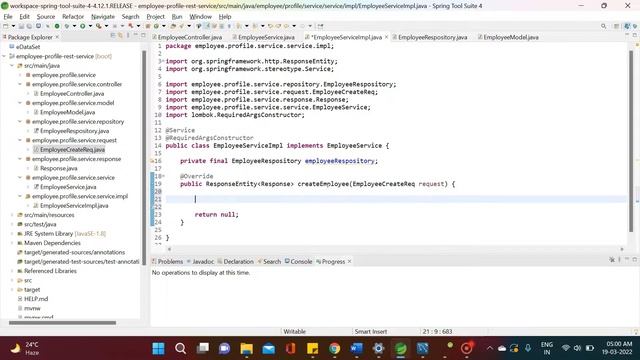640x360 pixels.
Task: Close the Package Explorer view tab
Action: pyautogui.click(x=57, y=37)
